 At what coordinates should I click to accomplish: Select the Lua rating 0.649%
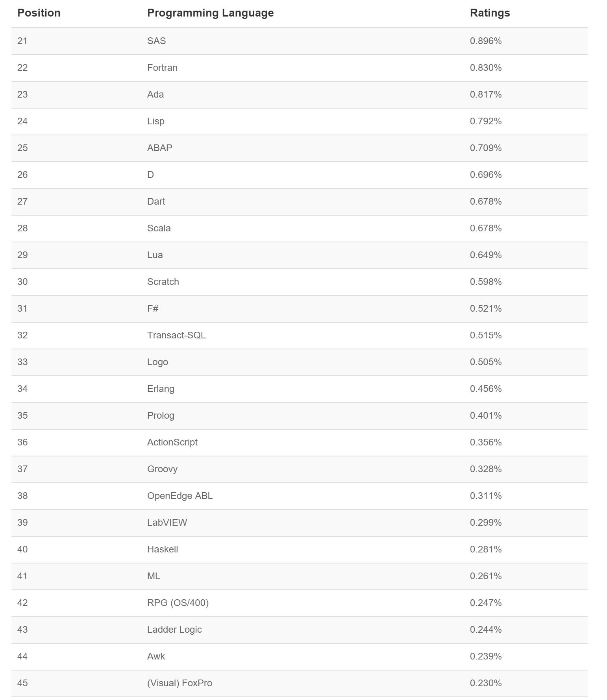pyautogui.click(x=486, y=255)
